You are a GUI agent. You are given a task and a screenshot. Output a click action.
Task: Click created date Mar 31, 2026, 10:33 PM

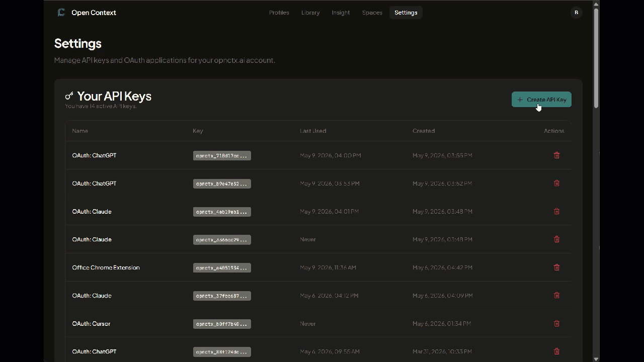[x=443, y=351]
